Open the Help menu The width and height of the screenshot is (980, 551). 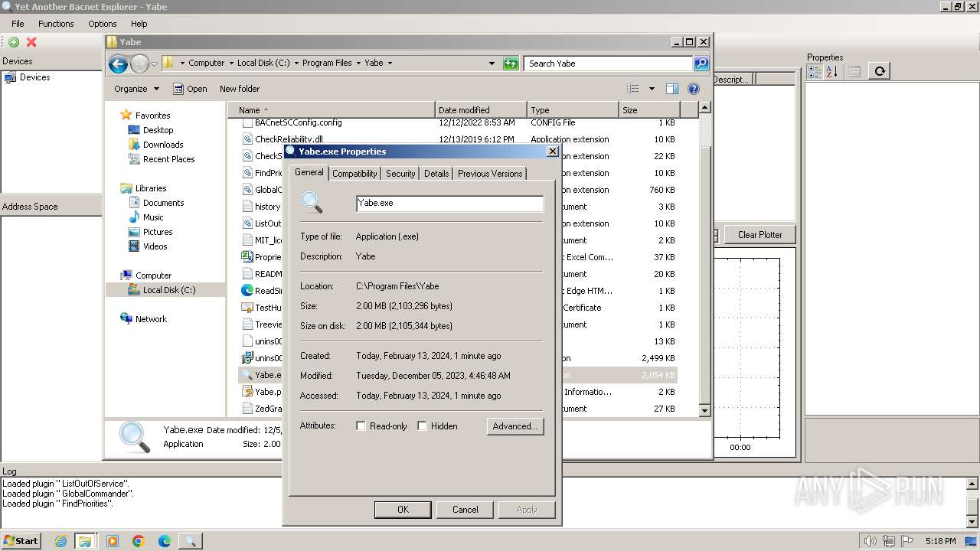click(x=139, y=24)
